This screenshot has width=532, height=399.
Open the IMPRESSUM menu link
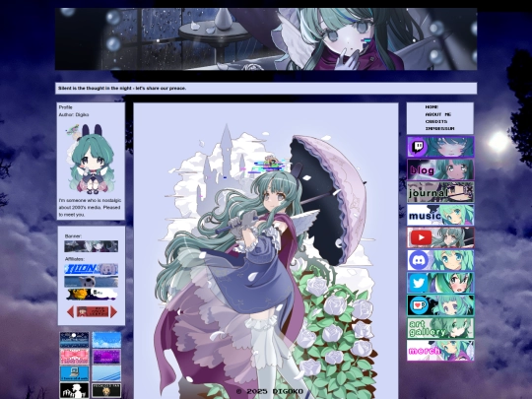pos(439,129)
